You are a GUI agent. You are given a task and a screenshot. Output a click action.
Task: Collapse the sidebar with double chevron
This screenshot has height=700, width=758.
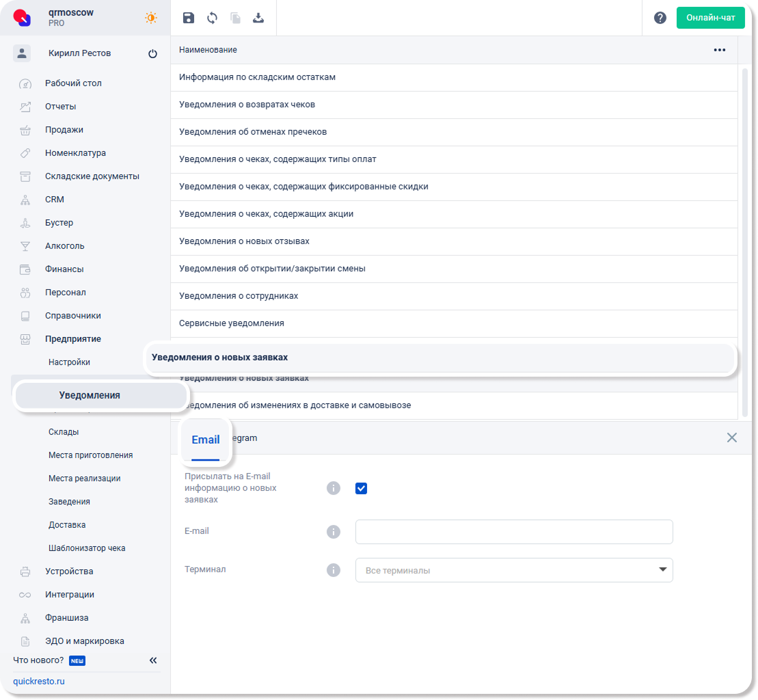(153, 660)
